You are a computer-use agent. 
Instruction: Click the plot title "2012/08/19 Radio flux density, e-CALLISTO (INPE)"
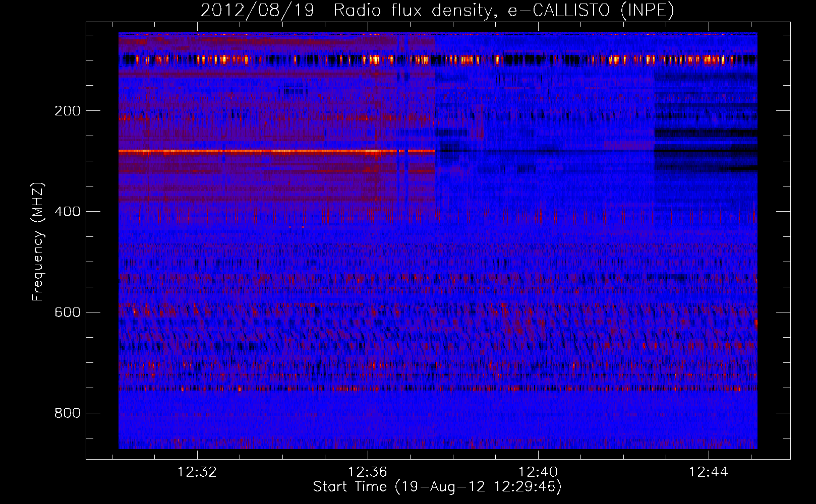pyautogui.click(x=437, y=10)
